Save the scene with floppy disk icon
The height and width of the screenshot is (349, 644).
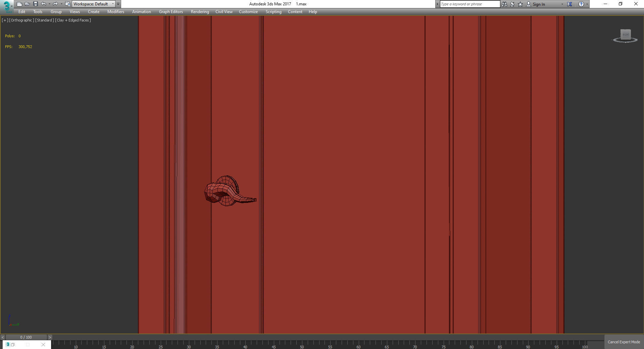pos(36,4)
